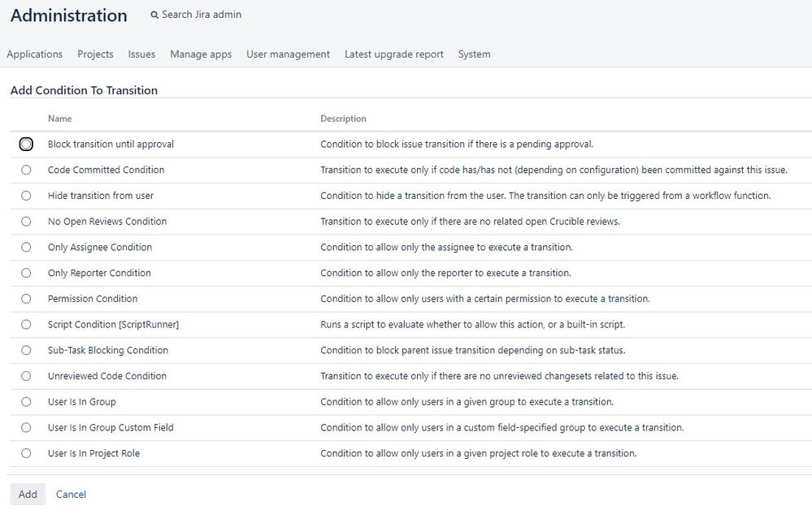Select Code Committed Condition radio button
812x523 pixels.
click(x=27, y=170)
